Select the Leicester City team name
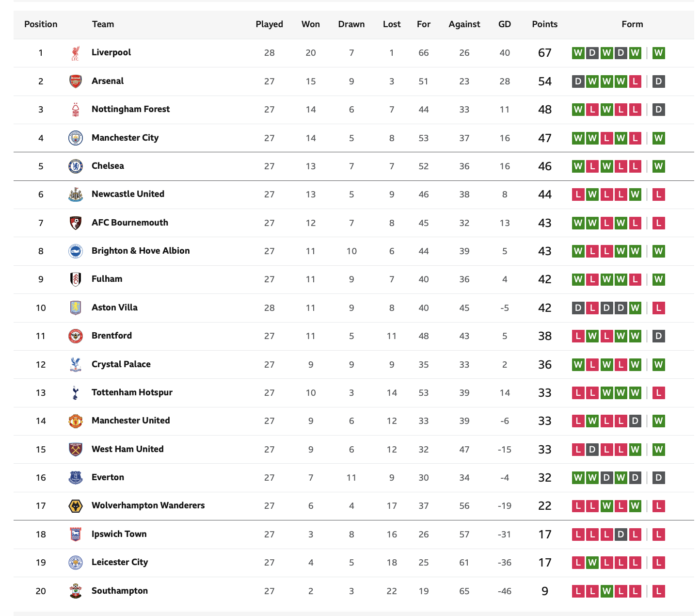700x616 pixels. (x=120, y=562)
